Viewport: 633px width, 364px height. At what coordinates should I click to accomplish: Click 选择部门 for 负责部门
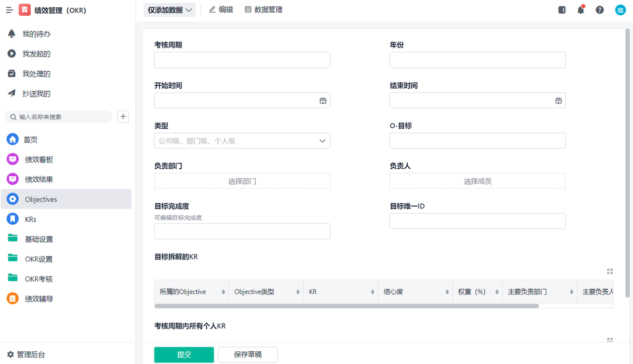242,181
